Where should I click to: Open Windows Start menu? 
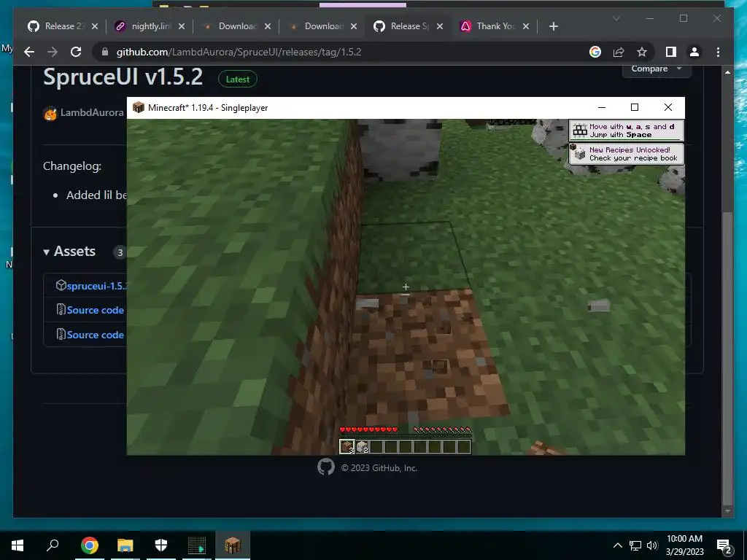(18, 545)
